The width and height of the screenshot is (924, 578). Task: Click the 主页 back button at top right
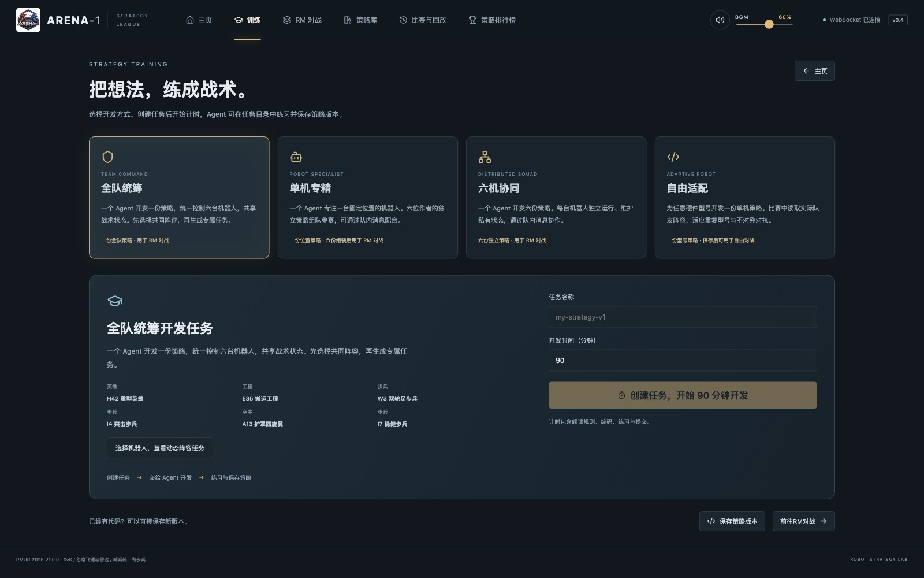click(x=815, y=71)
